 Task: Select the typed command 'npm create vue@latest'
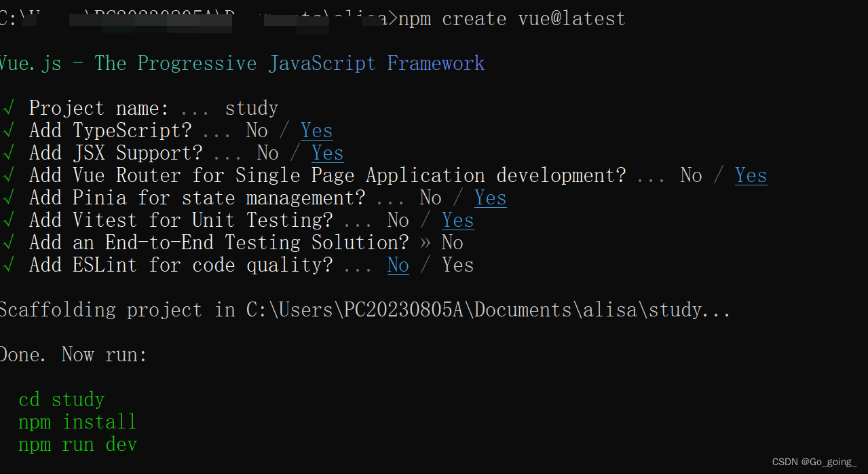(x=512, y=18)
